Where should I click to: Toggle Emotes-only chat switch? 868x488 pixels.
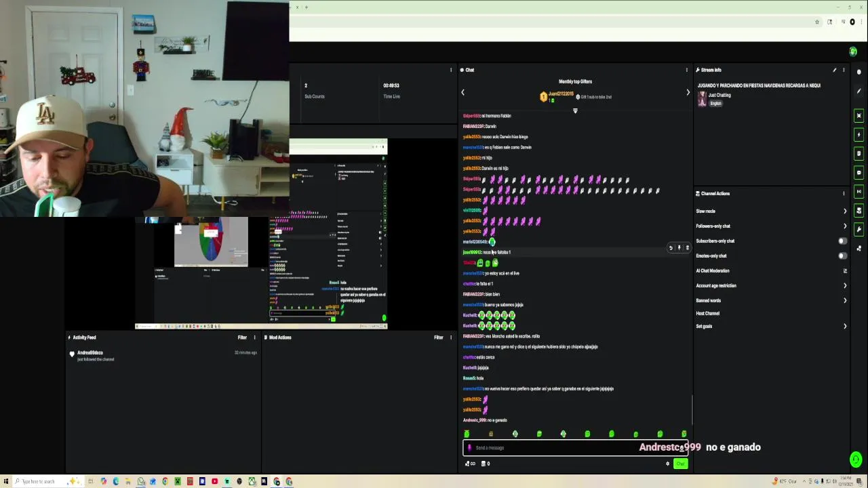[843, 256]
